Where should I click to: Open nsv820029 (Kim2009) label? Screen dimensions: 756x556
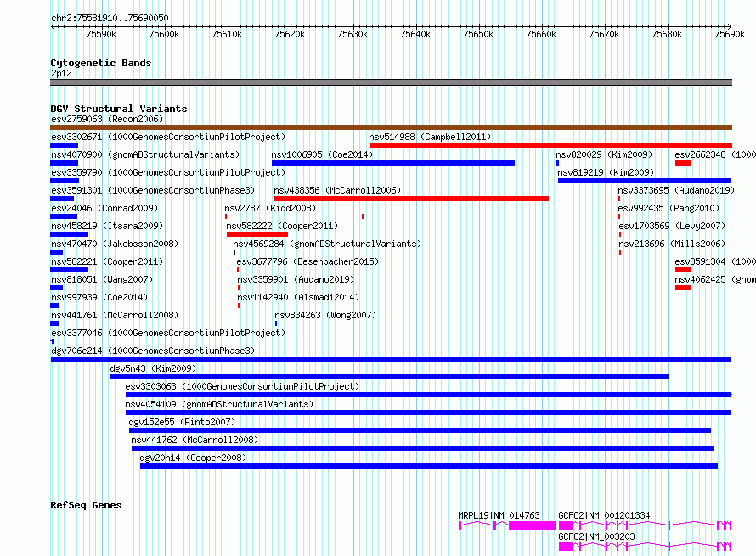604,154
